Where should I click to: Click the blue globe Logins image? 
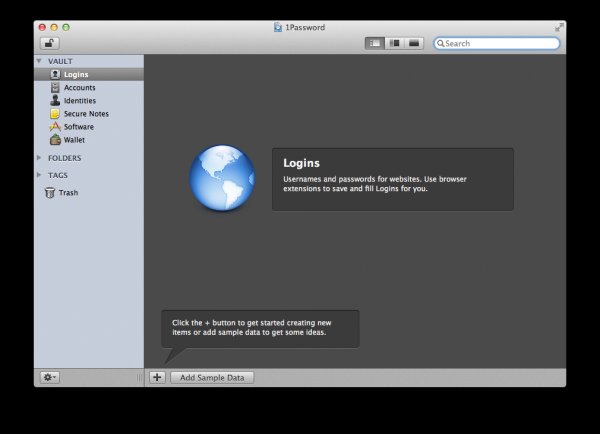tap(222, 178)
